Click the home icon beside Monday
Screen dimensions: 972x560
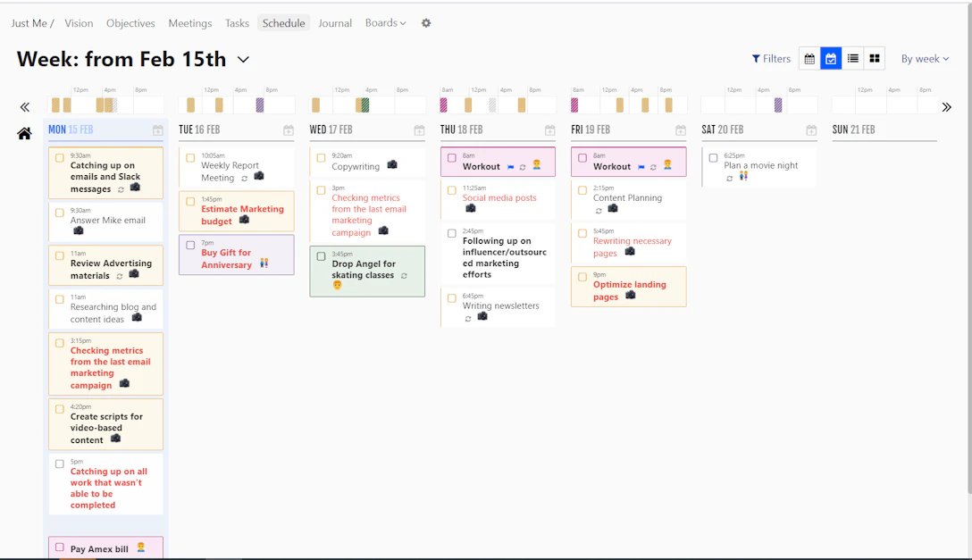click(x=24, y=133)
